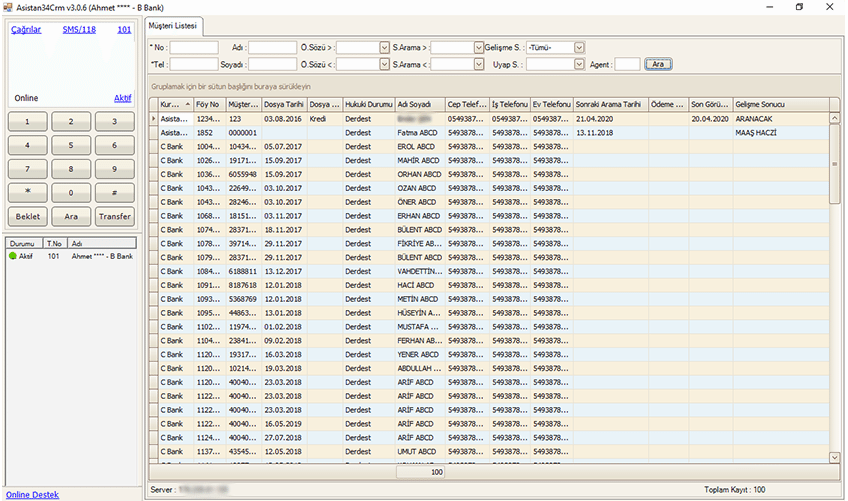Viewport: 848px width, 501px height.
Task: Click the row indicator arrow of first row
Action: pyautogui.click(x=153, y=118)
